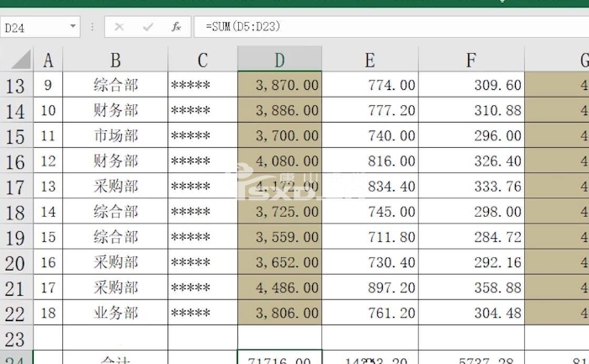Select column C header
This screenshot has height=364, width=589.
(203, 60)
